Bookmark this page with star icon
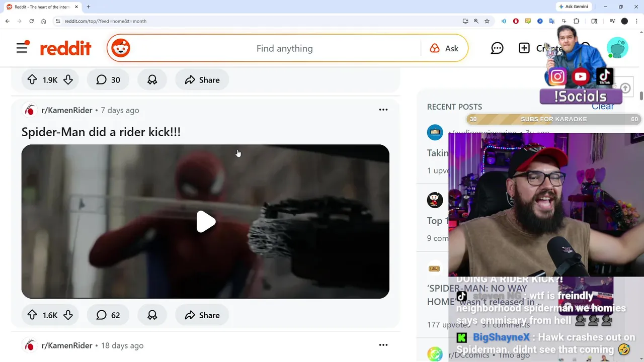644x362 pixels. click(x=487, y=21)
